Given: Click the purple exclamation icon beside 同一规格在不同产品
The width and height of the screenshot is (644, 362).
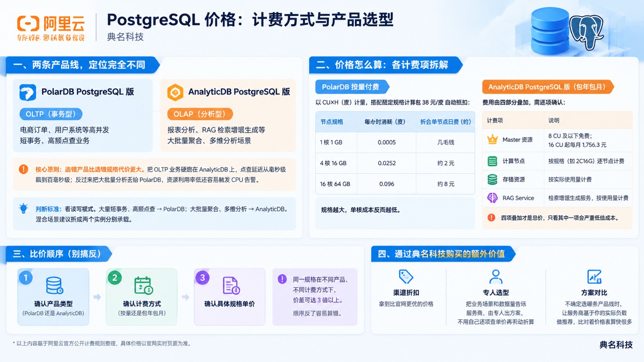Looking at the screenshot, I should 282,279.
